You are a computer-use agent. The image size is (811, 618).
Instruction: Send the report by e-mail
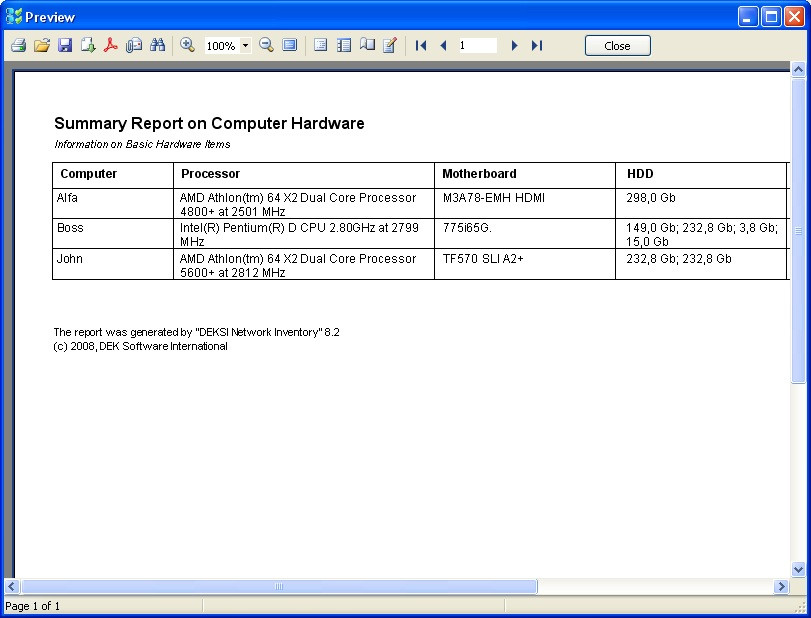(x=133, y=46)
